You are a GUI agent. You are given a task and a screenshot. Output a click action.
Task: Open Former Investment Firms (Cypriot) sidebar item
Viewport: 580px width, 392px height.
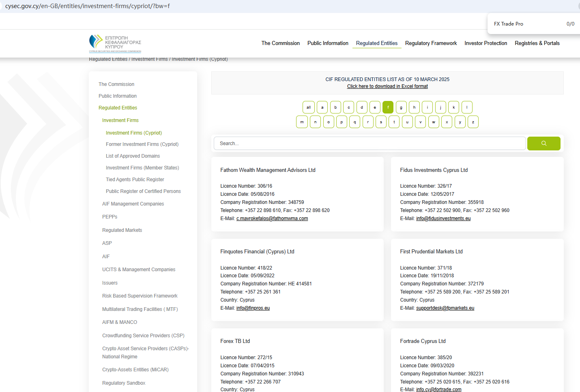point(142,144)
